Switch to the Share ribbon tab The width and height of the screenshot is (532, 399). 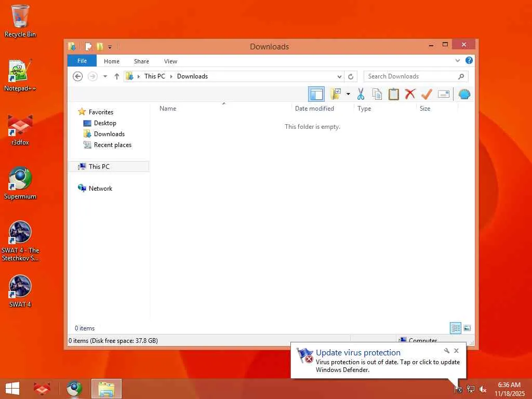click(141, 61)
